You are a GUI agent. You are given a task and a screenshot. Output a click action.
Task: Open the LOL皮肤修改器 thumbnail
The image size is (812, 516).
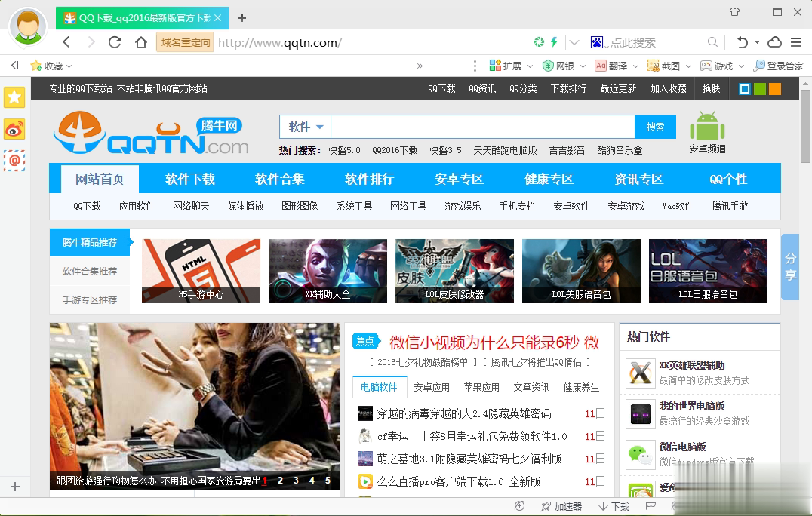point(454,271)
